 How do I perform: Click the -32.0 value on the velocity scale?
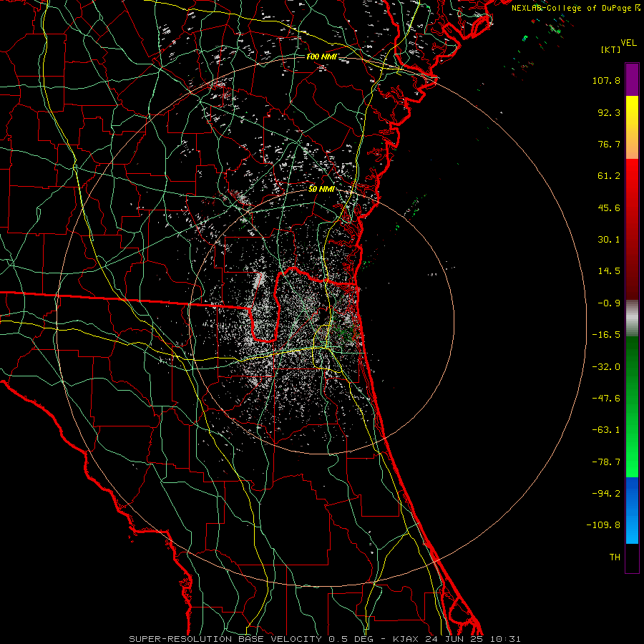[x=606, y=367]
